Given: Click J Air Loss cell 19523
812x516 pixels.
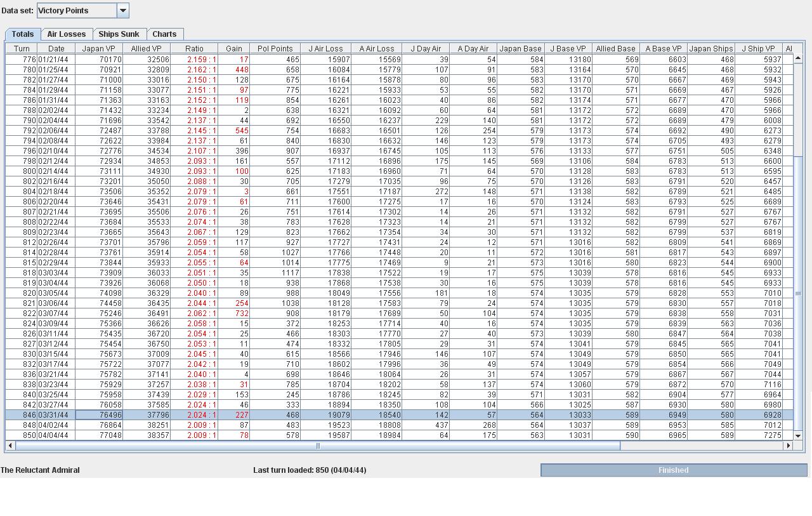Looking at the screenshot, I should tap(326, 425).
